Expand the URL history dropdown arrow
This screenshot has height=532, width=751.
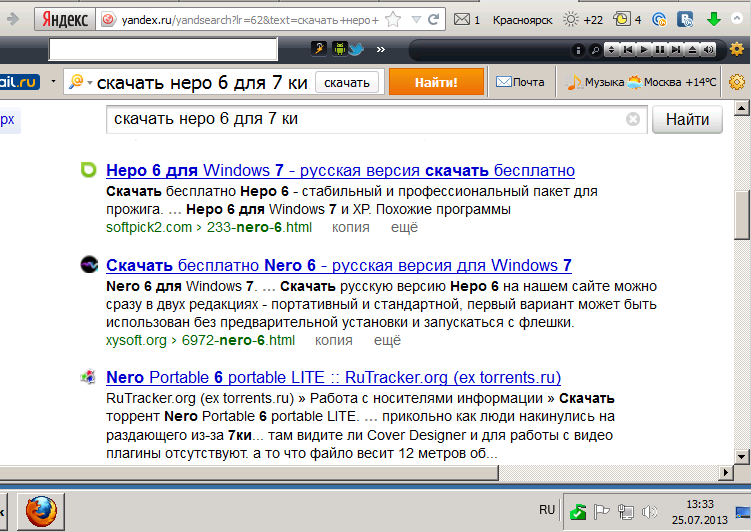pyautogui.click(x=416, y=20)
